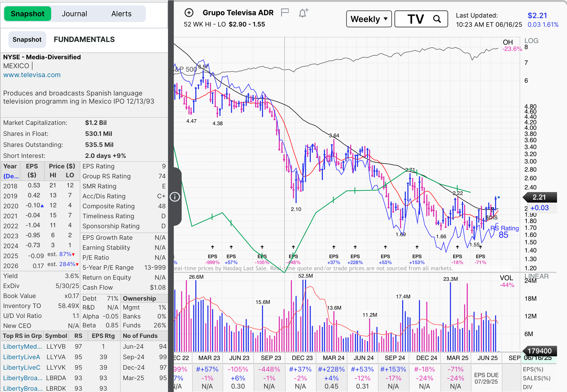Click the fiscal year (De... header link
Viewport: 567px width, 392px height.
pyautogui.click(x=11, y=176)
